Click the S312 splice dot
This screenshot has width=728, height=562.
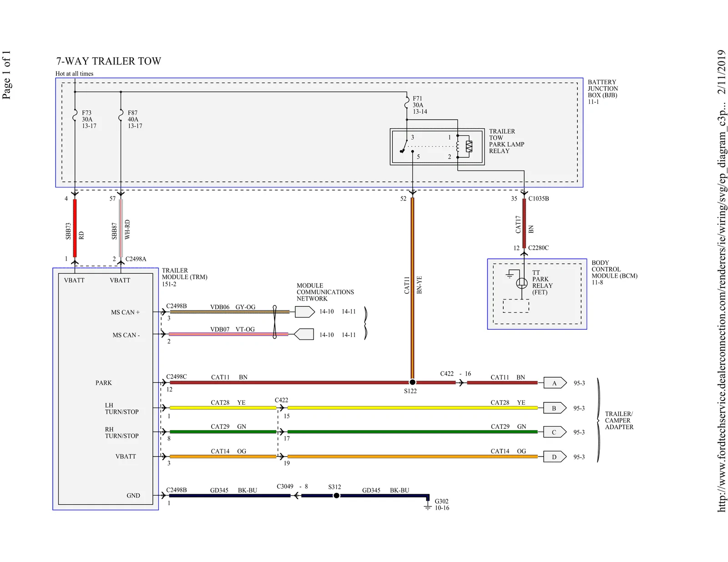click(x=336, y=496)
